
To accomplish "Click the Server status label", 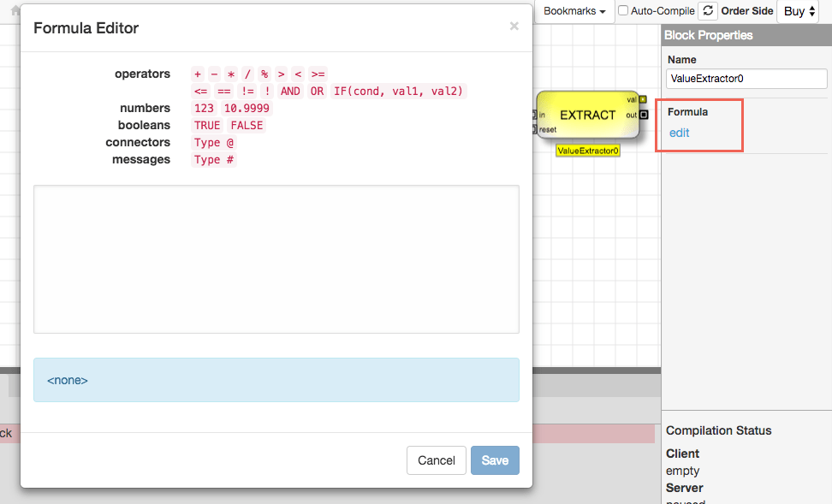I will point(685,488).
